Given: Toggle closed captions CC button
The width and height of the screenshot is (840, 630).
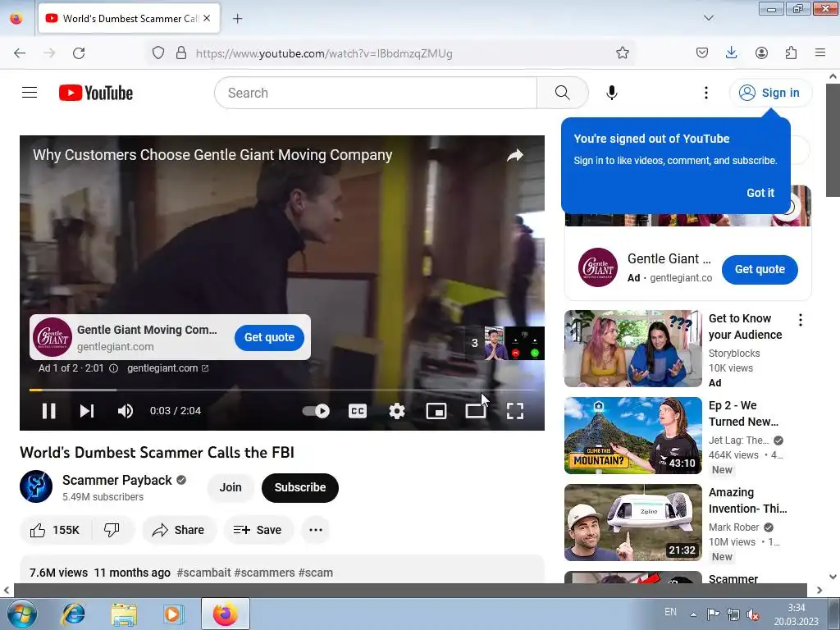Looking at the screenshot, I should coord(358,411).
